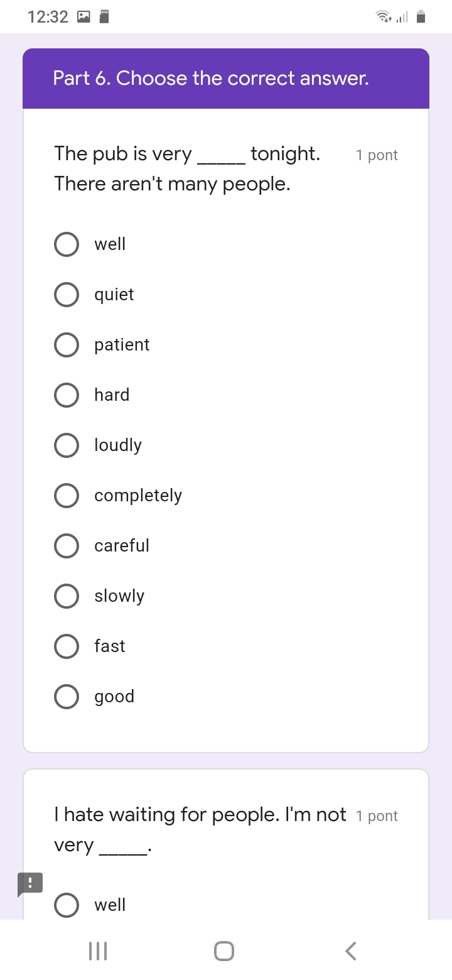This screenshot has height=980, width=452.
Task: Tap the report problem feedback icon
Action: pyautogui.click(x=30, y=883)
